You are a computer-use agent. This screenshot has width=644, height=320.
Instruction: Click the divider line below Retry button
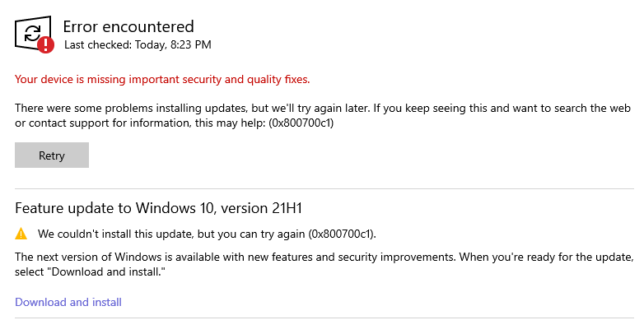pyautogui.click(x=324, y=188)
